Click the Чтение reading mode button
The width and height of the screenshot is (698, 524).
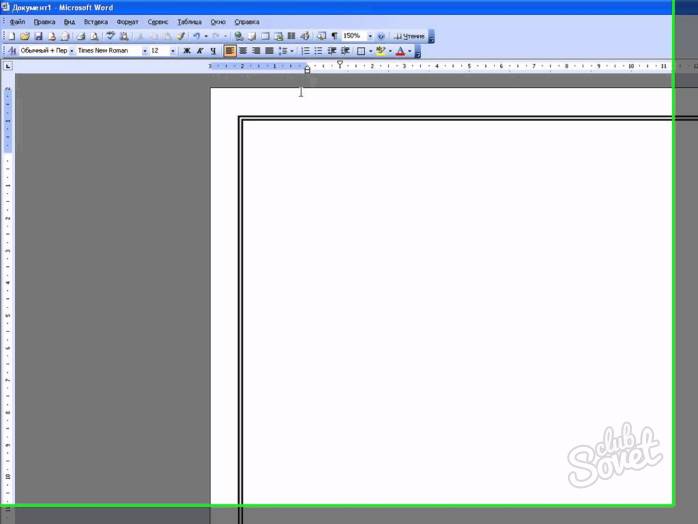pos(408,36)
